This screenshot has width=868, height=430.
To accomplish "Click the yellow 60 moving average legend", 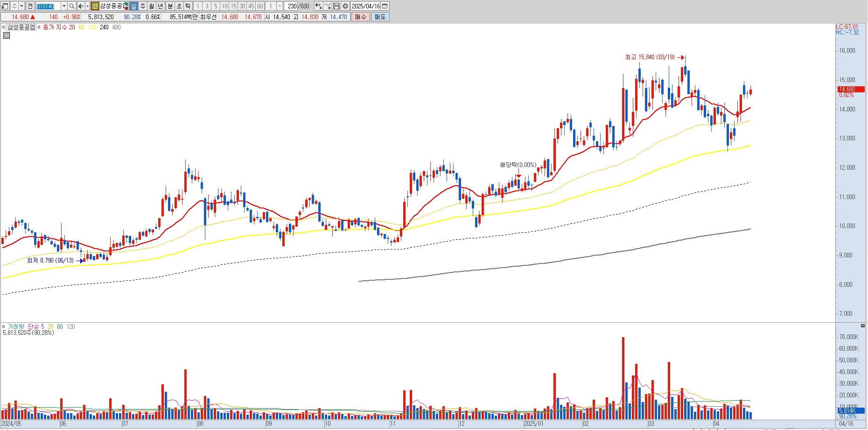I will click(x=81, y=27).
